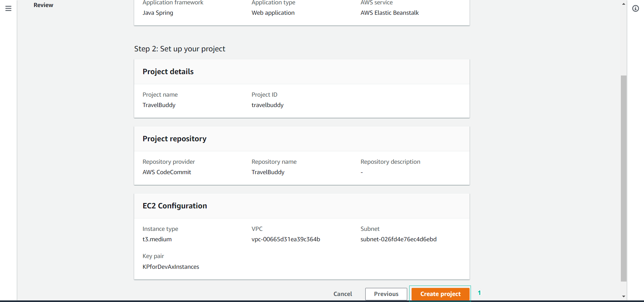Click the AWS Elastic Beanstalk value
This screenshot has height=302, width=644.
(x=389, y=13)
